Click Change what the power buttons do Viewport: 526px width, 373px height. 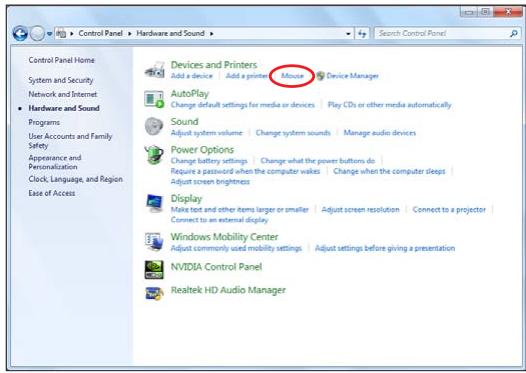(x=318, y=161)
